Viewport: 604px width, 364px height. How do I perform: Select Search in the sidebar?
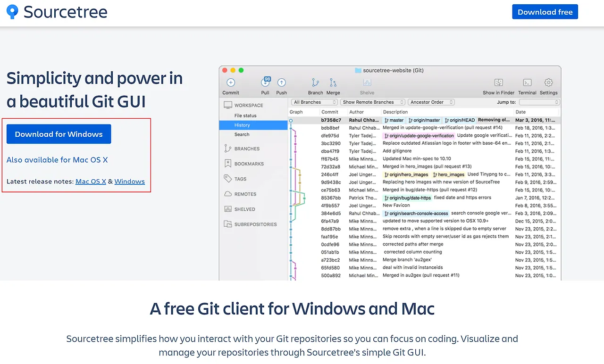(242, 134)
